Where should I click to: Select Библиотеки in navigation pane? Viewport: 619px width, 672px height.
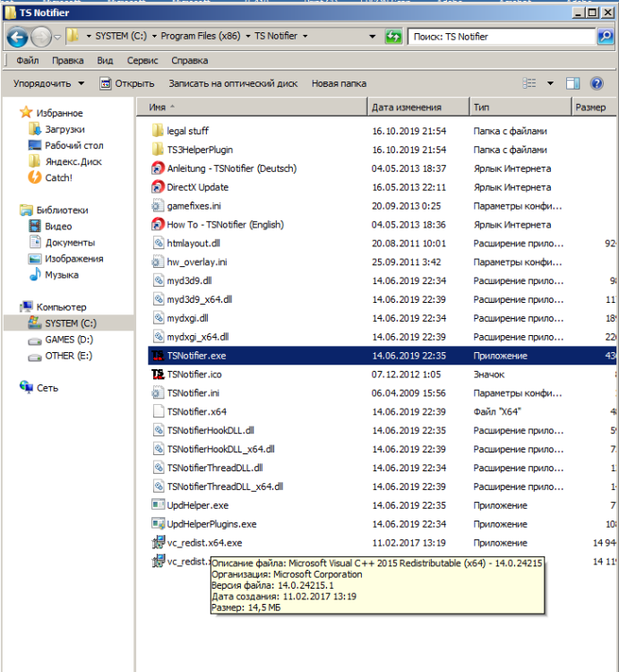point(62,210)
